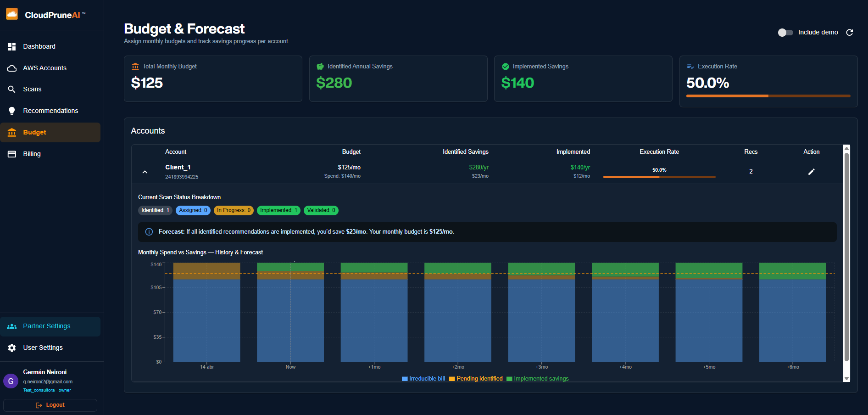The height and width of the screenshot is (415, 868).
Task: Click the AWS Accounts cloud icon
Action: pyautogui.click(x=12, y=68)
